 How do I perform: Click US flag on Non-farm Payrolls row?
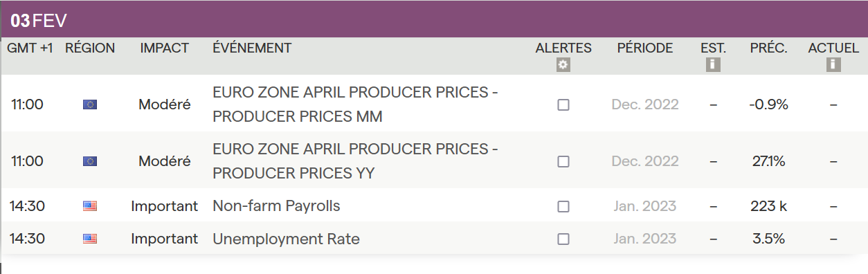click(90, 206)
